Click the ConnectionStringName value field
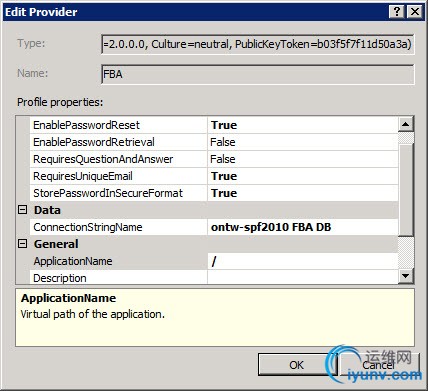428x391 pixels. 302,227
